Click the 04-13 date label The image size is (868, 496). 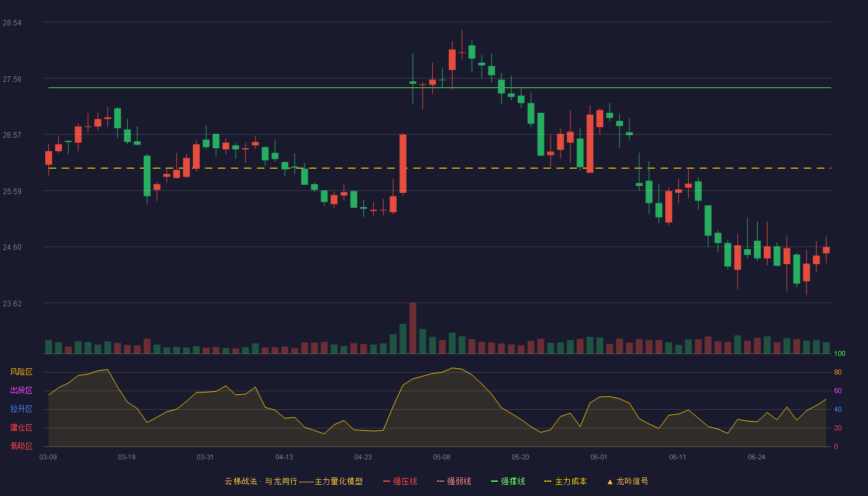click(x=284, y=457)
